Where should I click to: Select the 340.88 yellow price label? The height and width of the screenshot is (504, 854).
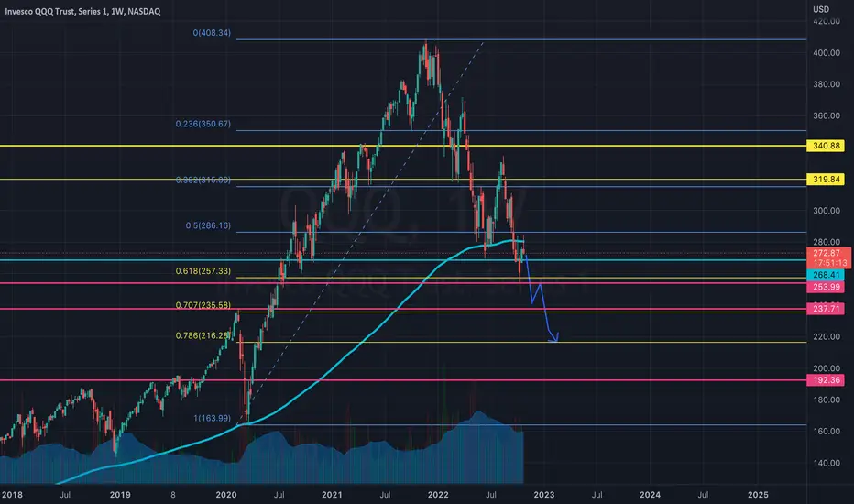(x=826, y=146)
